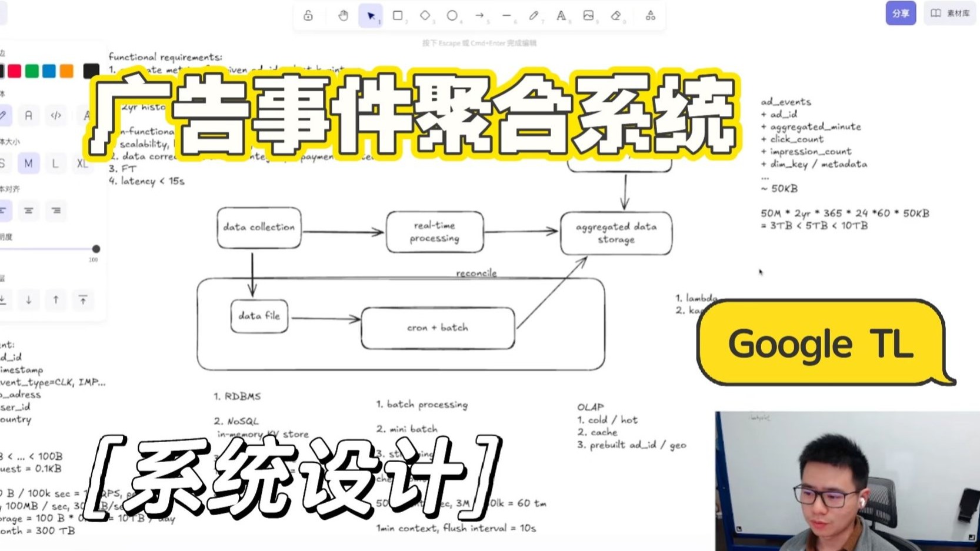Set font size to M
The image size is (980, 551).
click(x=28, y=163)
